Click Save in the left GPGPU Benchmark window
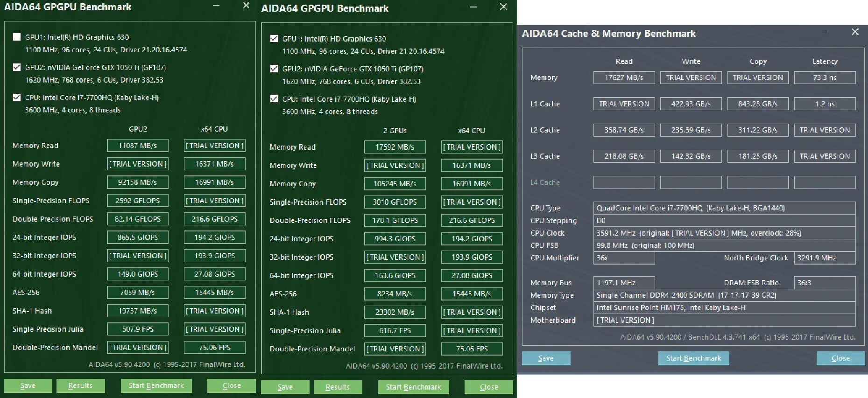 pyautogui.click(x=28, y=386)
